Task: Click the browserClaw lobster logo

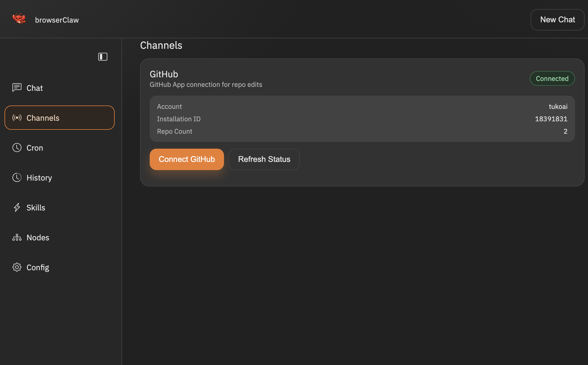Action: pos(19,19)
